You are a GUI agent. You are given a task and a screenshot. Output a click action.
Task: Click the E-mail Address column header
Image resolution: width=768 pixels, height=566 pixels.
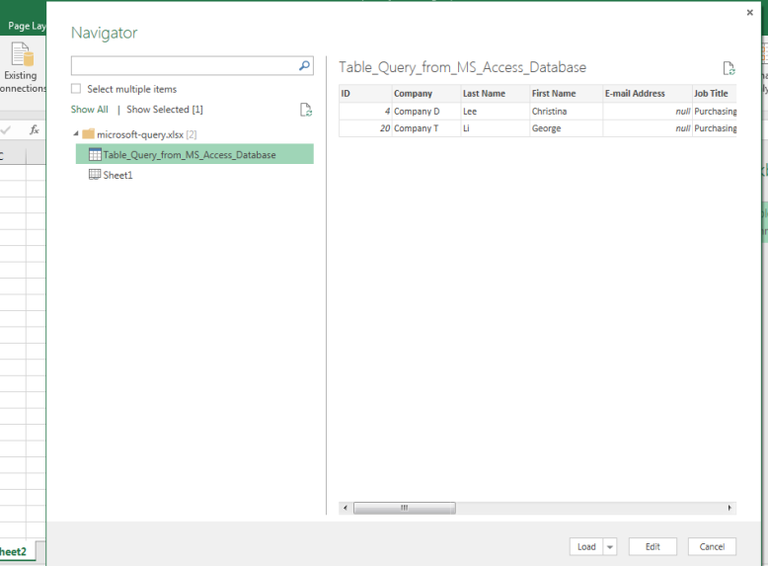[x=647, y=94]
